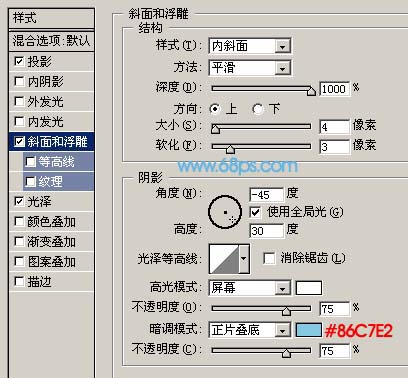The width and height of the screenshot is (408, 378).
Task: Select the 下 direction radio button
Action: (x=257, y=109)
